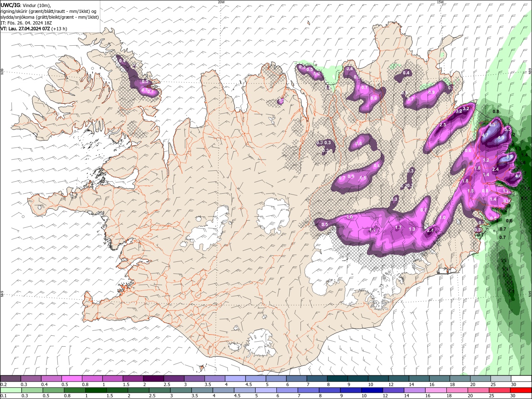
Task: Click the darkest green 1 swatch in lower legend
Action: [96, 390]
